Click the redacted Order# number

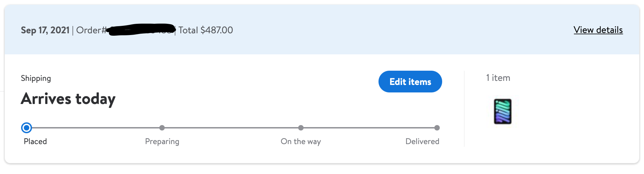141,29
